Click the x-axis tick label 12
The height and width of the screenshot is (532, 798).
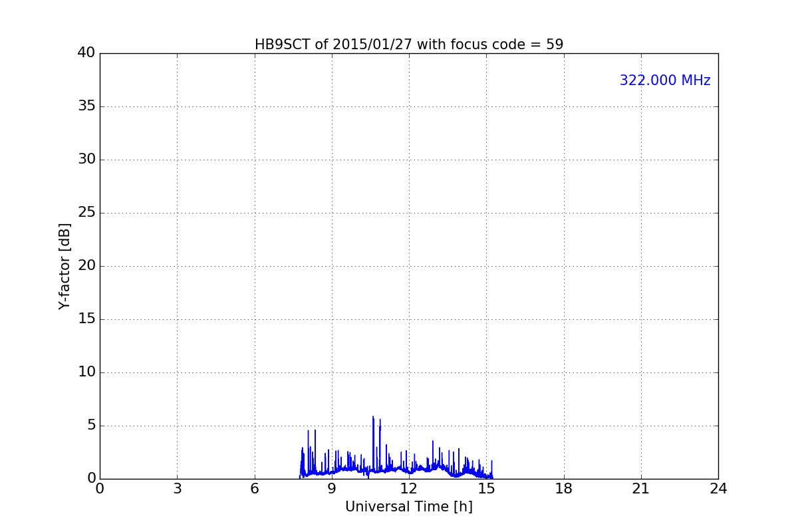pyautogui.click(x=409, y=489)
